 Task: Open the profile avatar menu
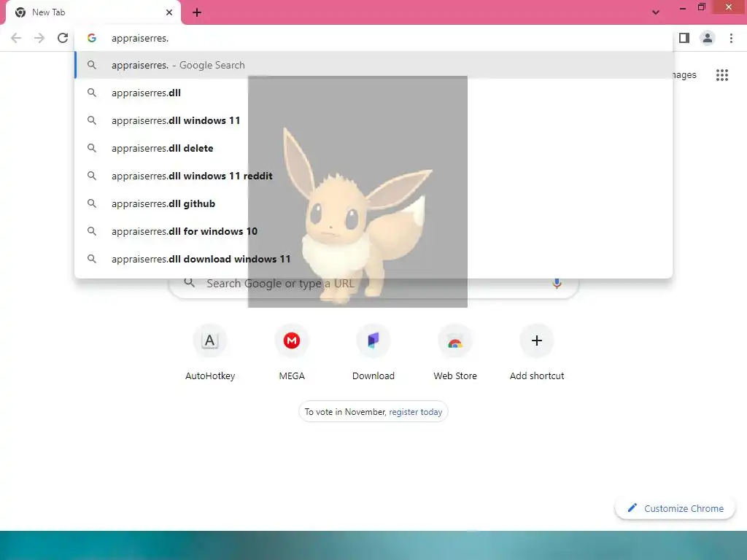click(708, 38)
